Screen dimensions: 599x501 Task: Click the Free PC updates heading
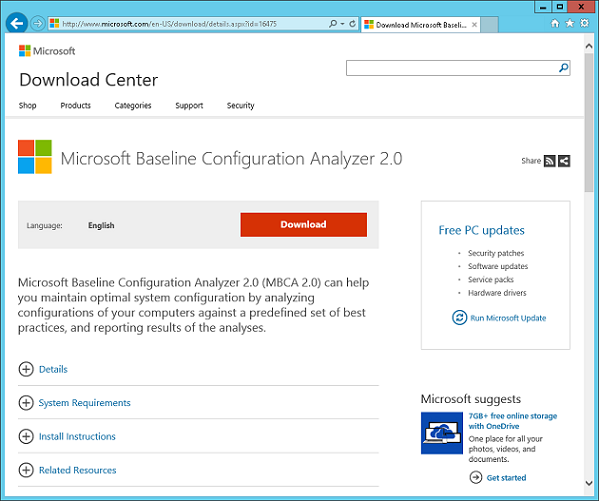click(x=481, y=230)
